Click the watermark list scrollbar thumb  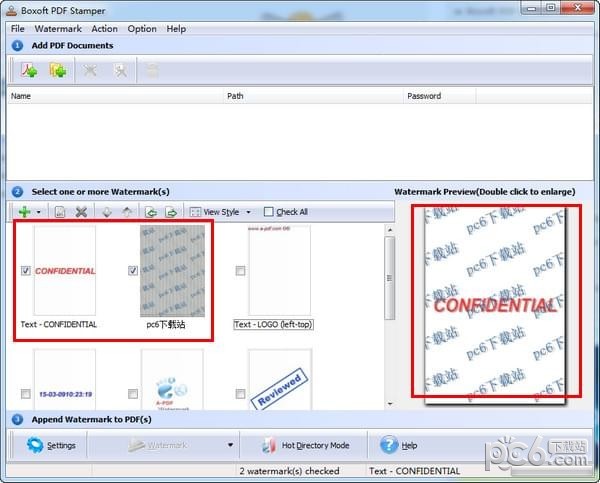pos(390,278)
